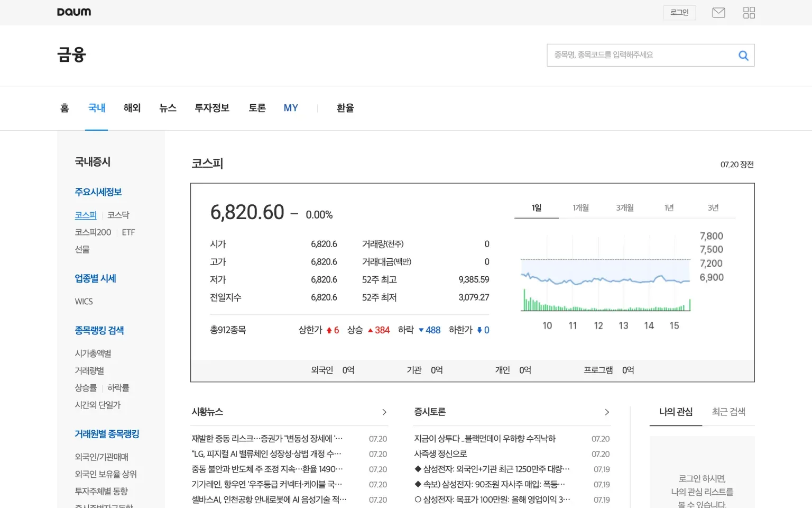
Task: Open 거래량별 ranking
Action: [89, 370]
